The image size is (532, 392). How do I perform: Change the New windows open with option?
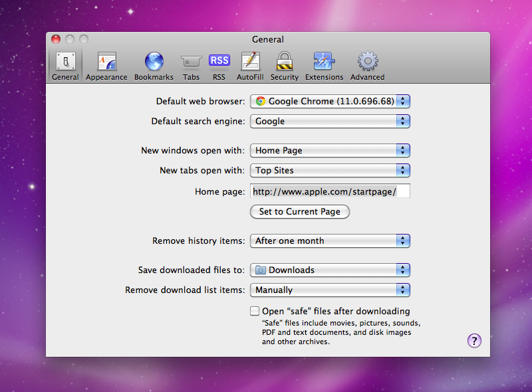click(330, 150)
